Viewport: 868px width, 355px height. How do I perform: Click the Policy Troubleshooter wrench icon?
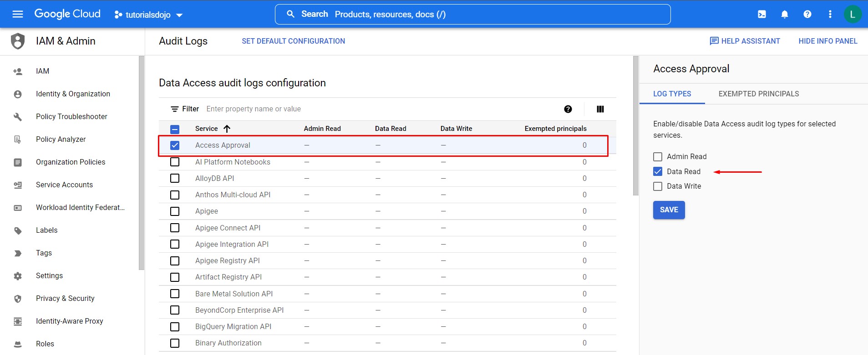pyautogui.click(x=18, y=117)
